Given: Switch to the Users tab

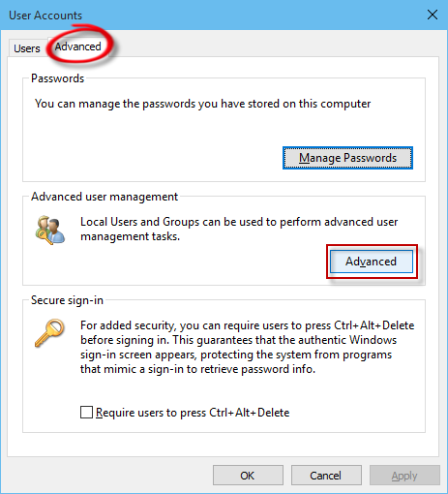Looking at the screenshot, I should click(27, 48).
